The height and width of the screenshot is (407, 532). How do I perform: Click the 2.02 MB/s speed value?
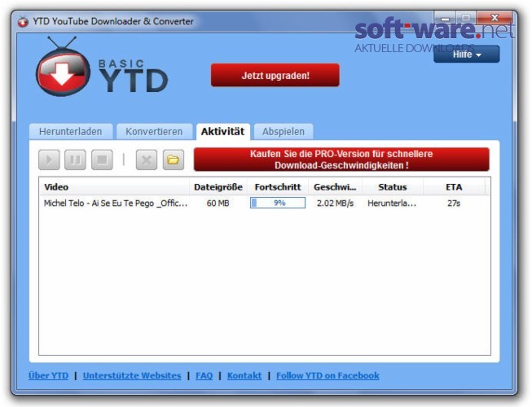(x=335, y=203)
